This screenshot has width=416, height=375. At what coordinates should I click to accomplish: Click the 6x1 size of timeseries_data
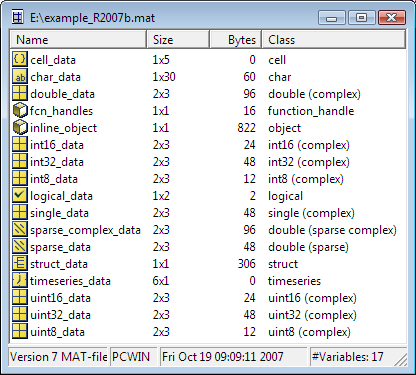point(161,281)
